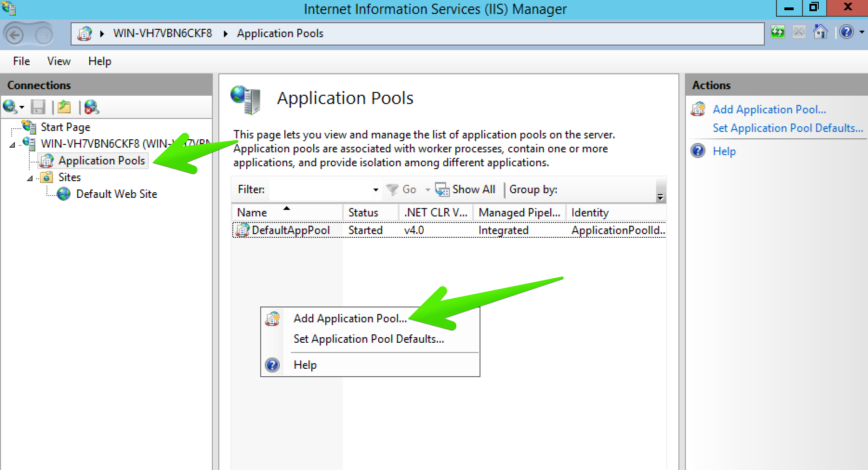Click the Forward navigation arrow
Image resolution: width=868 pixels, height=470 pixels.
[44, 34]
